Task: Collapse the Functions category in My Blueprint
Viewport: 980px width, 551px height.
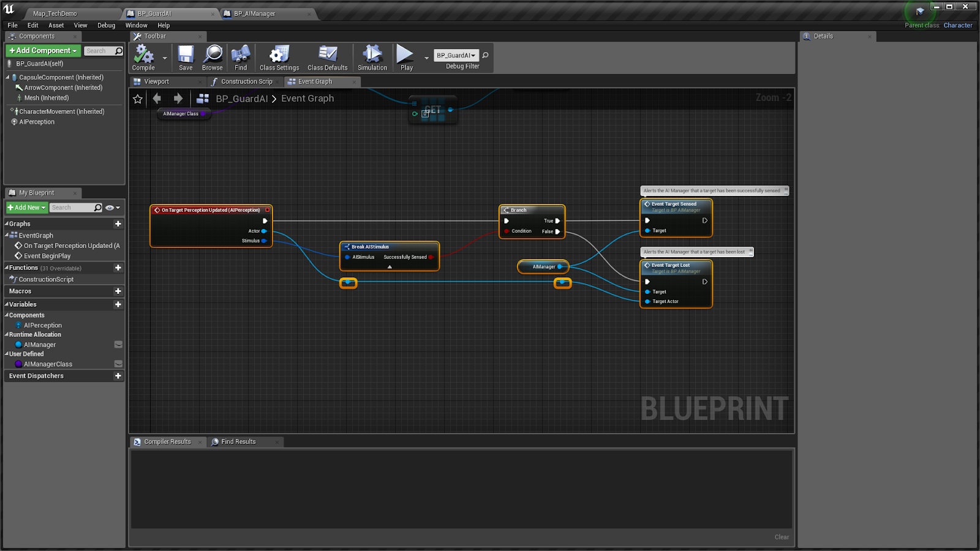Action: [6, 268]
